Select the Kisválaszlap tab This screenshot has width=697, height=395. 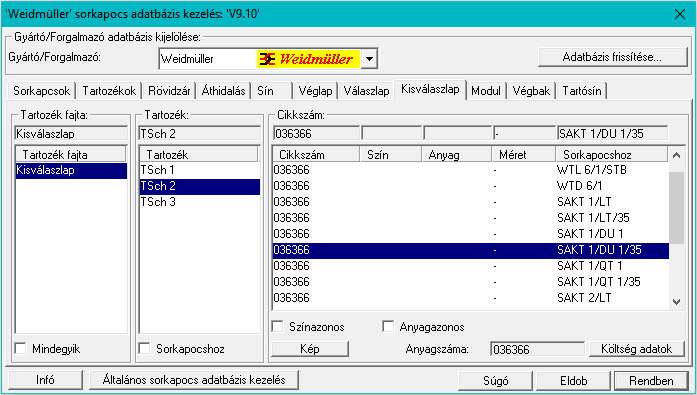pyautogui.click(x=430, y=89)
